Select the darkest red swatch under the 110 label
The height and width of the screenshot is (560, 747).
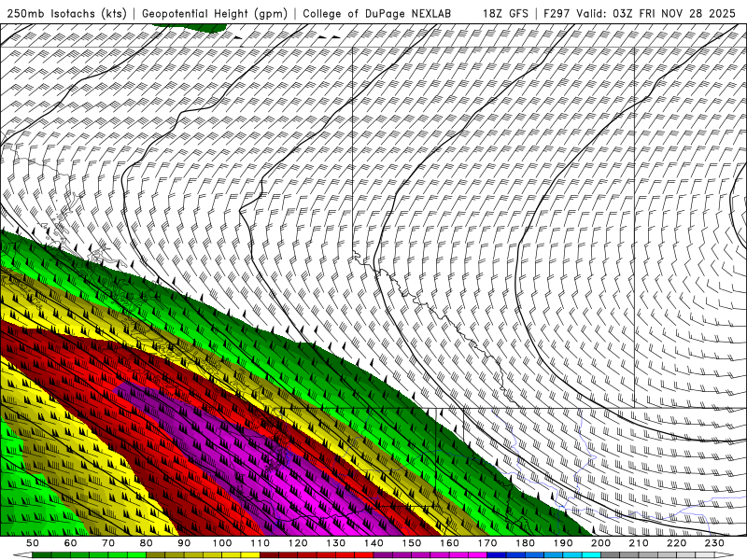click(x=269, y=554)
